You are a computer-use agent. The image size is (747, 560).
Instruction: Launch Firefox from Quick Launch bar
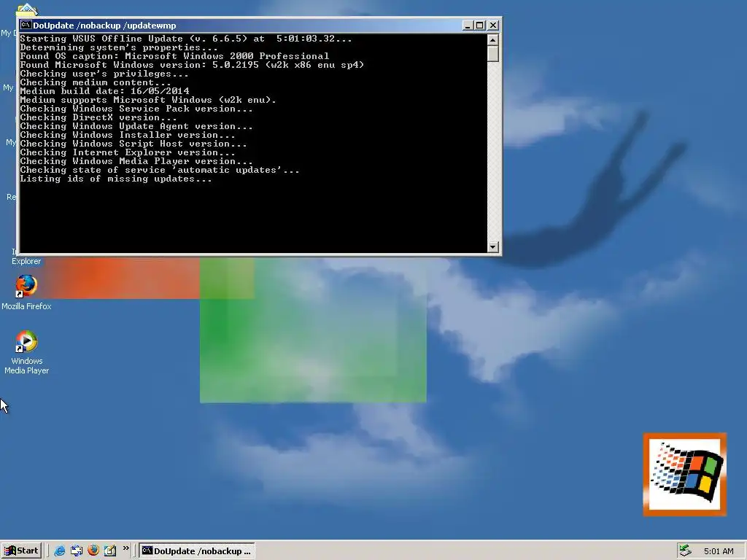tap(93, 551)
